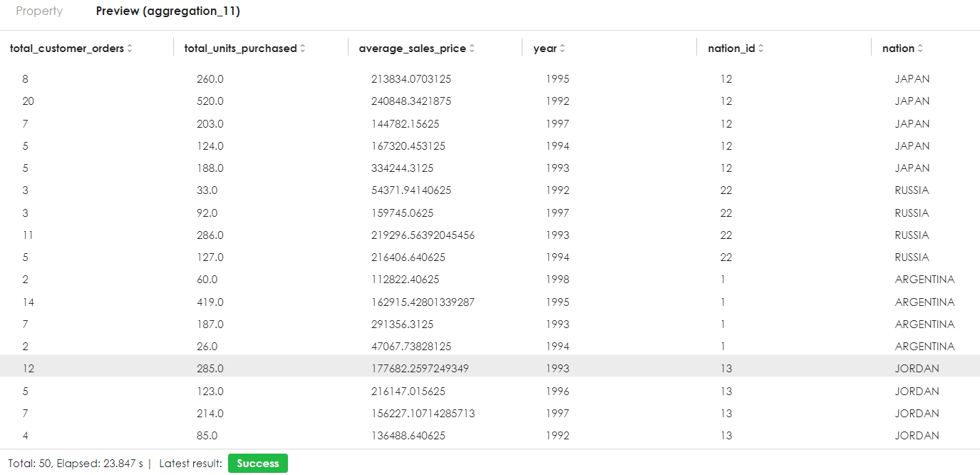The width and height of the screenshot is (980, 475).
Task: Select cell value 240848.3421875
Action: click(411, 101)
